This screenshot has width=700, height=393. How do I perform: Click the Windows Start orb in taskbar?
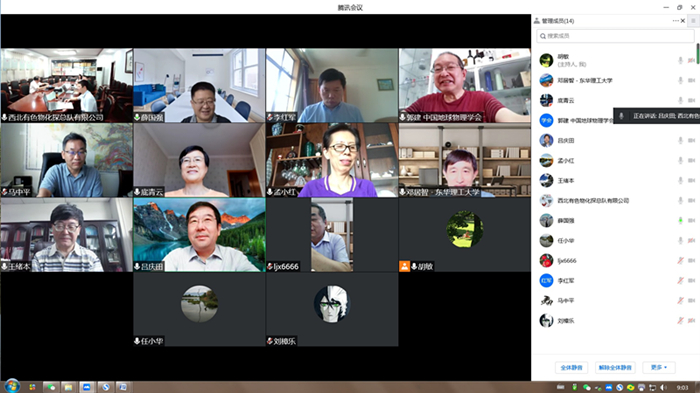point(12,386)
